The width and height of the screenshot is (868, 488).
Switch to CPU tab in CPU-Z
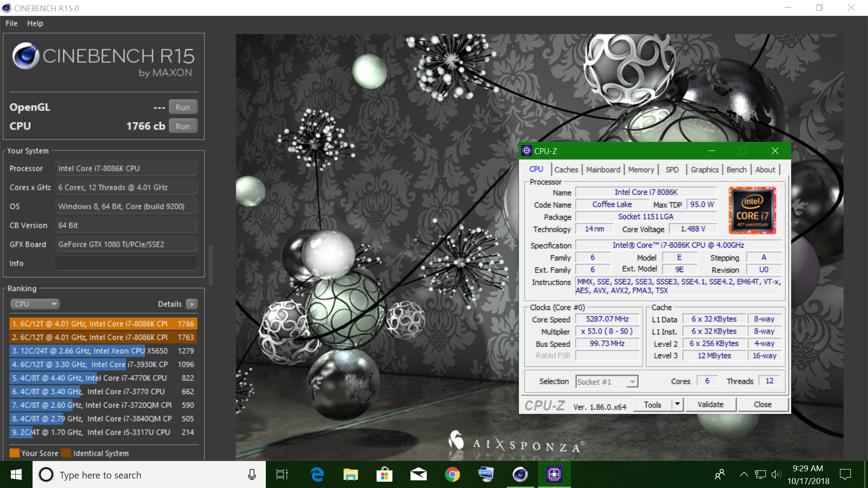[536, 169]
